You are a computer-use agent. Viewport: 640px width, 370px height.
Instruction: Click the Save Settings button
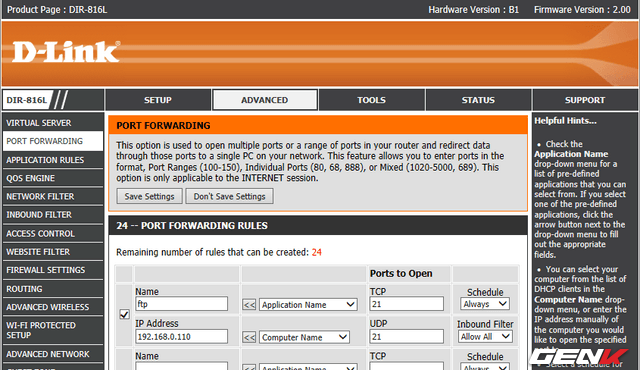pos(149,196)
